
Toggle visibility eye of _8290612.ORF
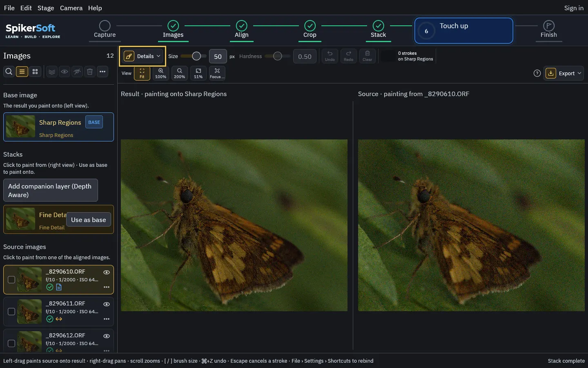(107, 336)
